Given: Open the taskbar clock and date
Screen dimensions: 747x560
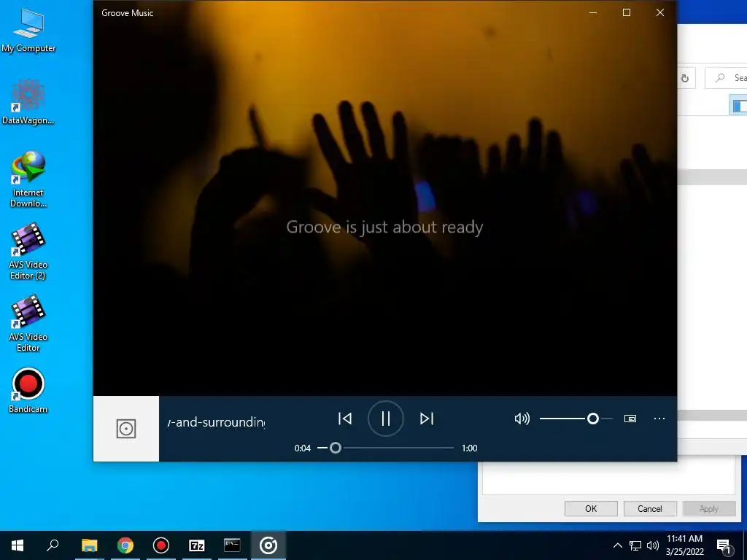Looking at the screenshot, I should point(684,545).
